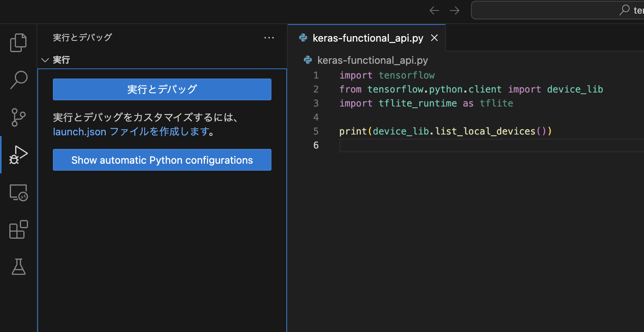Click 'tflite_runtime' in the import line
644x332 pixels.
(418, 103)
